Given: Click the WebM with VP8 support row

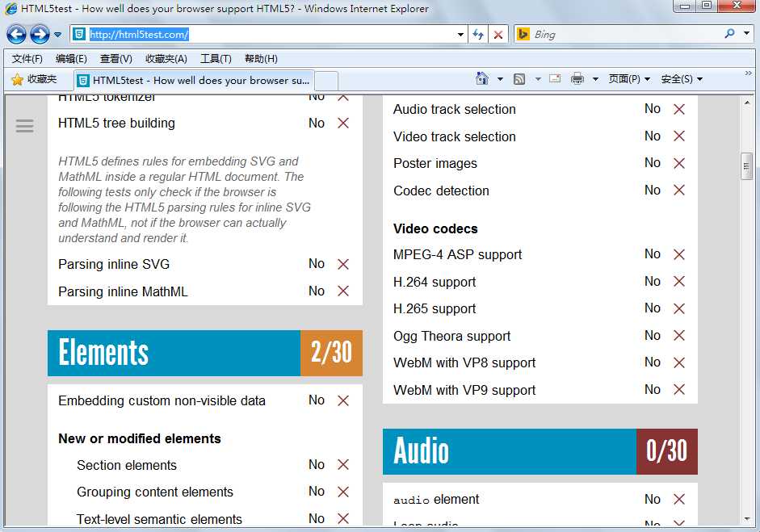Looking at the screenshot, I should point(540,362).
